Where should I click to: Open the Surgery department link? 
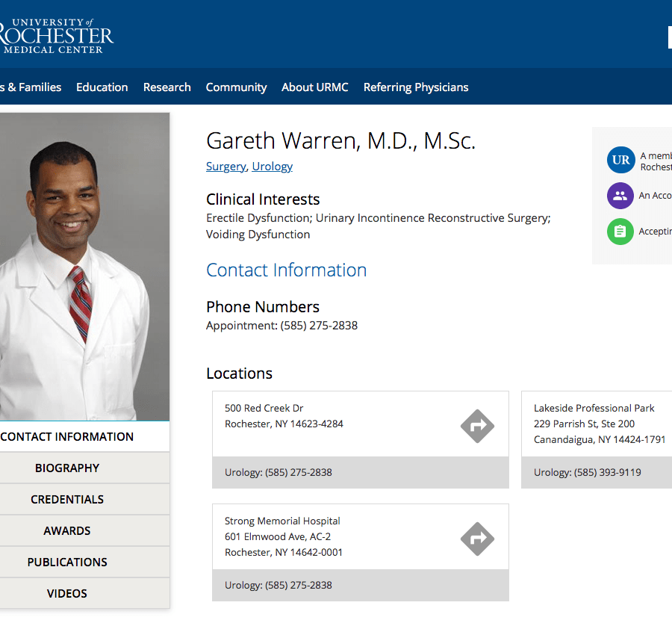[x=225, y=166]
